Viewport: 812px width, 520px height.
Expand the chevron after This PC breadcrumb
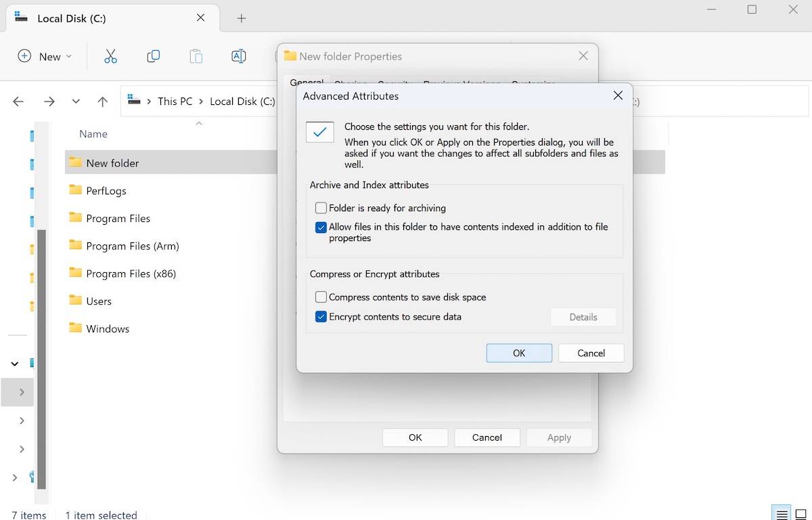coord(201,102)
